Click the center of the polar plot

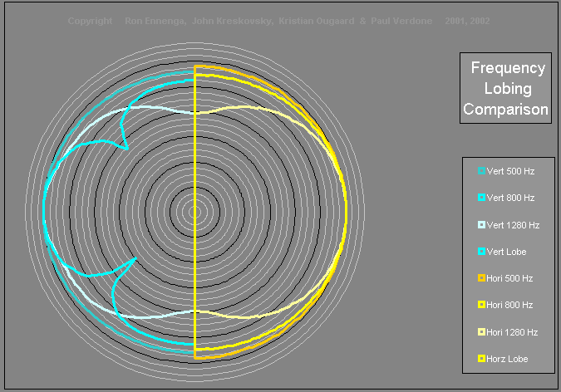195,212
